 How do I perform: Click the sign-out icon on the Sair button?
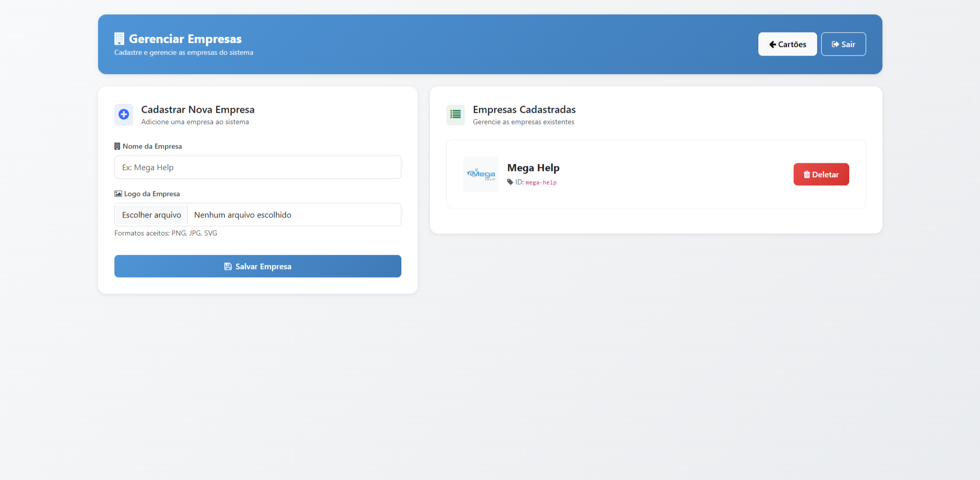[835, 44]
